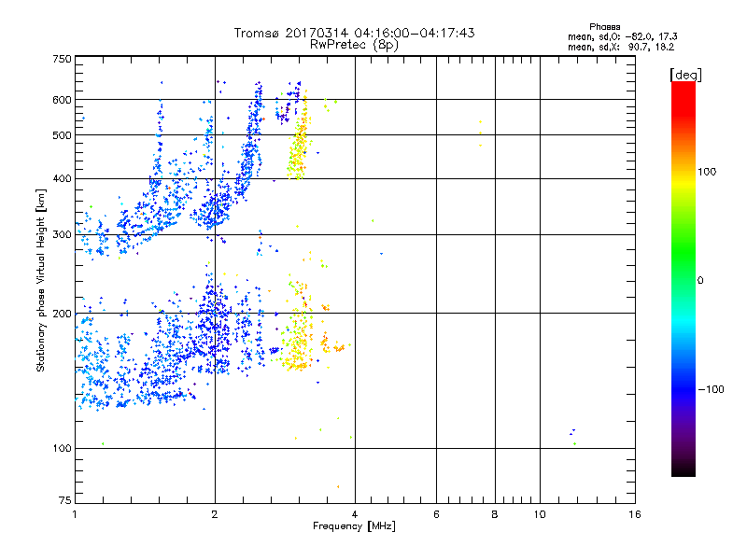Click the colorbar tick label '0'
747x560 pixels.
pos(700,281)
